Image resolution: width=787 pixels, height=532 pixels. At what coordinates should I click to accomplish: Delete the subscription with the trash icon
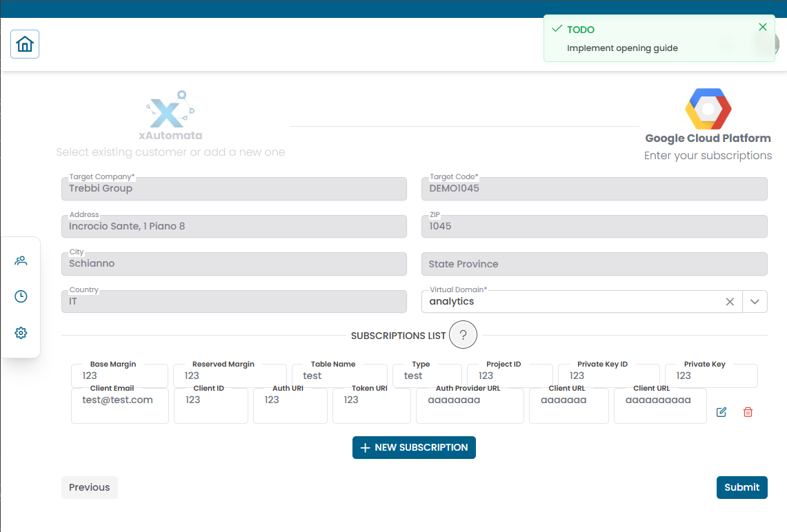point(748,412)
